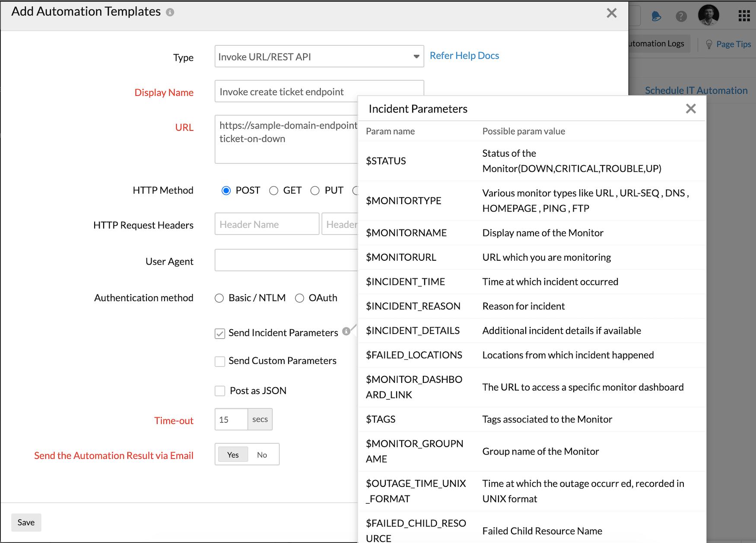Viewport: 756px width, 543px height.
Task: Click 'Failed Child Resource Name' description
Action: coord(542,531)
